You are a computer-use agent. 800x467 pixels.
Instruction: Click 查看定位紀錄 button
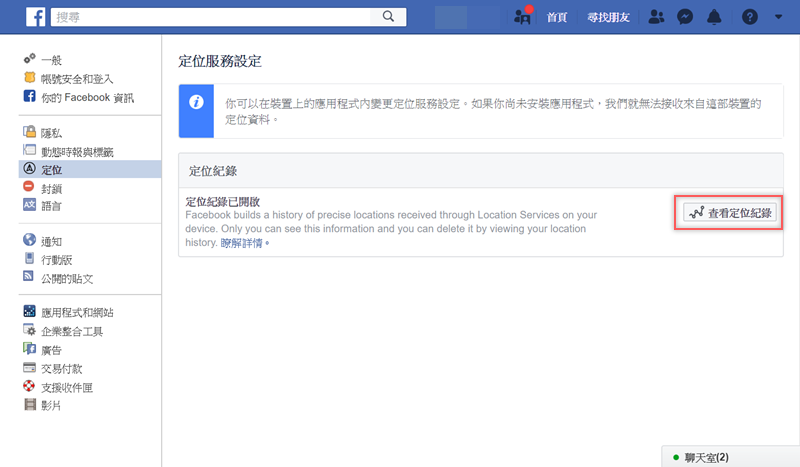[730, 213]
